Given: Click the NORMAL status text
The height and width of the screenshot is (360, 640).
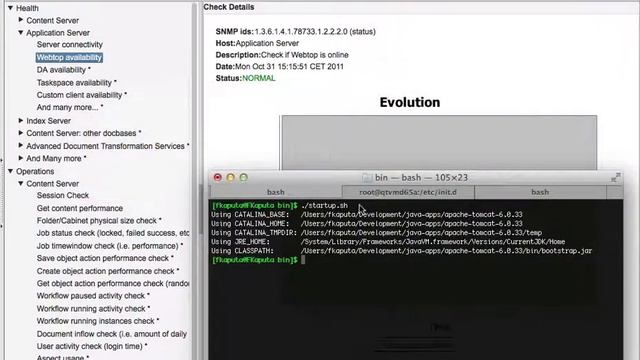Looking at the screenshot, I should [259, 78].
